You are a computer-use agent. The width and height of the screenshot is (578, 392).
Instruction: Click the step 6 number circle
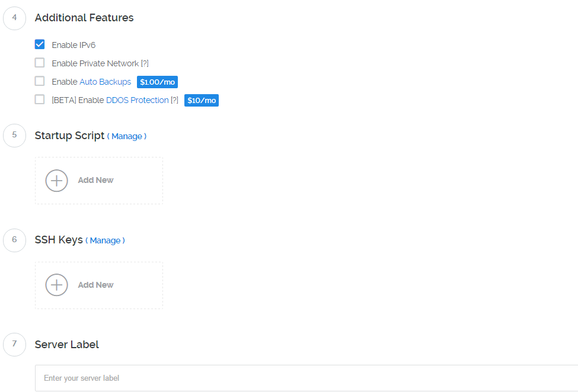(14, 240)
